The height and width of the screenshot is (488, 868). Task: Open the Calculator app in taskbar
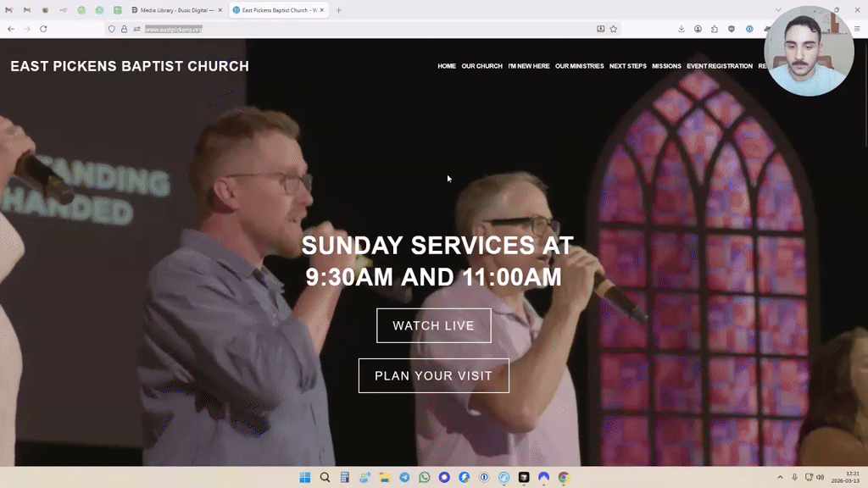click(x=345, y=477)
